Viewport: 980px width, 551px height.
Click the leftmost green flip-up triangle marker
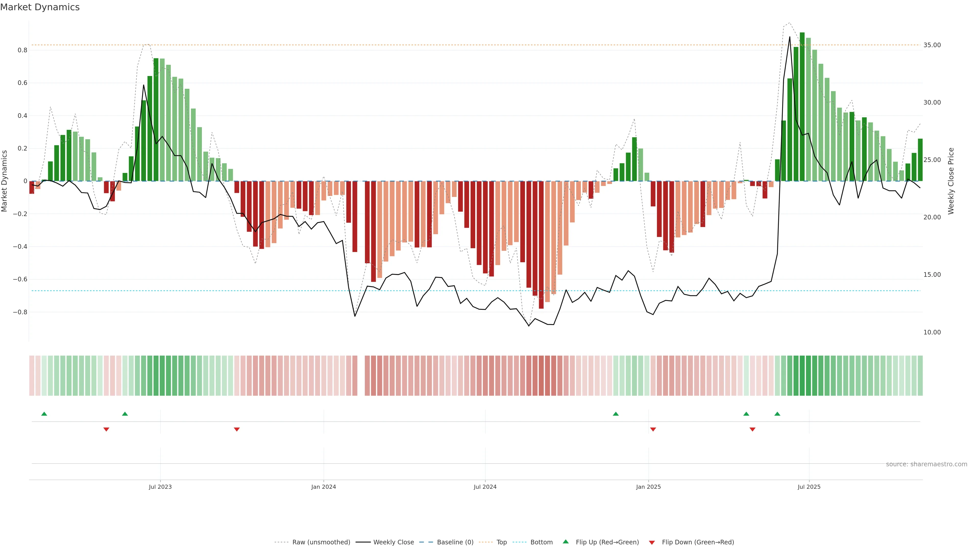click(44, 414)
